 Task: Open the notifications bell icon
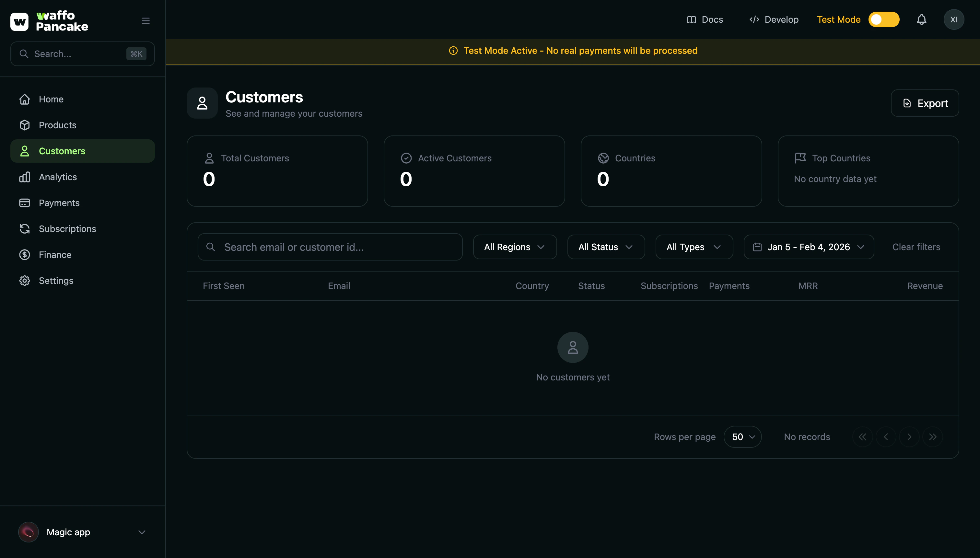pos(921,19)
